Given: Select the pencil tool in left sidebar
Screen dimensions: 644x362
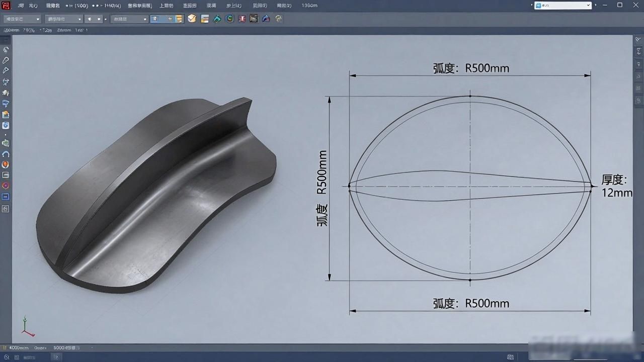Looking at the screenshot, I should click(x=6, y=60).
